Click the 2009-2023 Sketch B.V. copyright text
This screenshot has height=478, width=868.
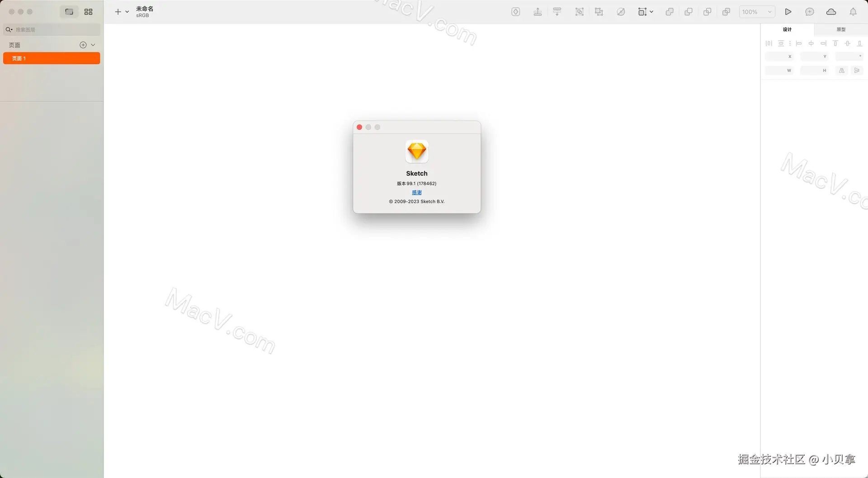[417, 202]
